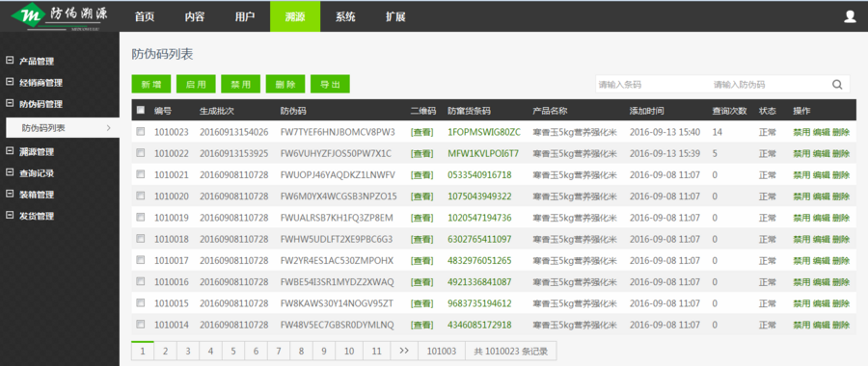
Task: Open barcode 0533540916718 link
Action: coord(479,174)
